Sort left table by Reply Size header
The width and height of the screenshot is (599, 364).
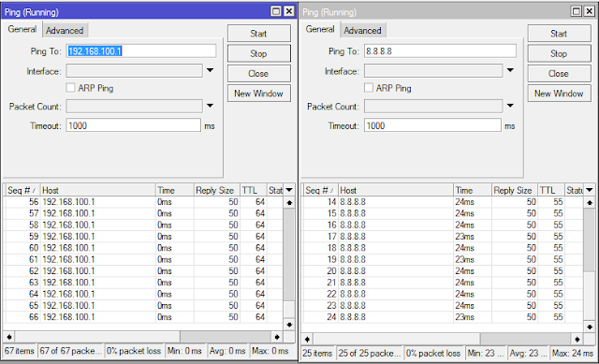(216, 190)
